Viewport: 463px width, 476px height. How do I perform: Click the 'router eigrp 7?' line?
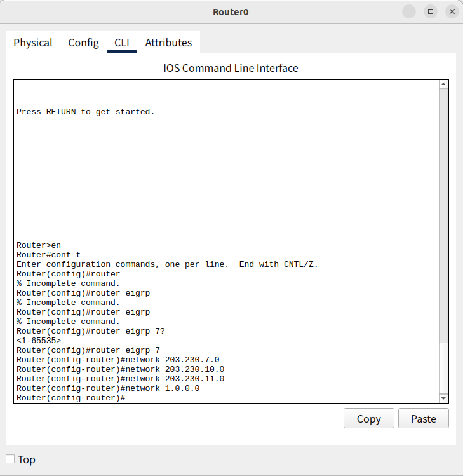(91, 331)
